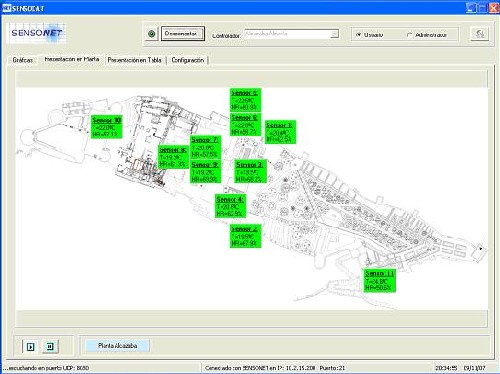500x374 pixels.
Task: Click the Sensor 3 green label
Action: (x=251, y=171)
